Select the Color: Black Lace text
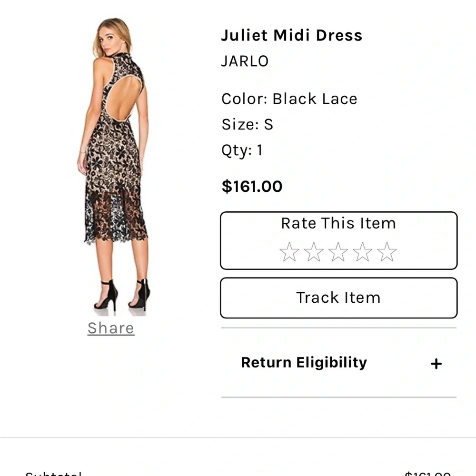 coord(289,99)
